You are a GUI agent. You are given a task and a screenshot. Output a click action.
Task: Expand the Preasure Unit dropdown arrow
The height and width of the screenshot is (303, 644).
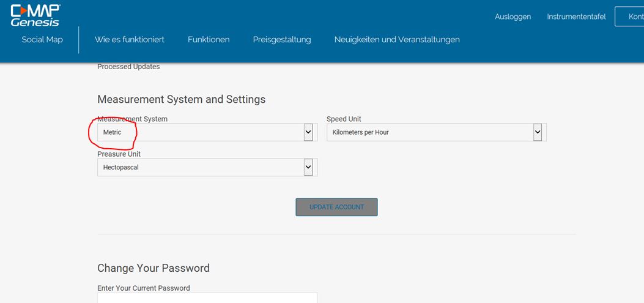coord(308,167)
